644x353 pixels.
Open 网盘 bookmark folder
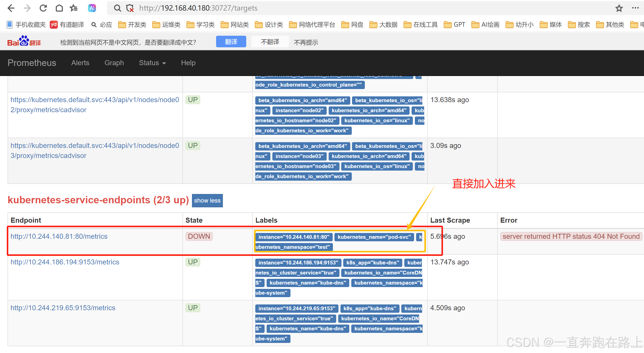point(352,25)
